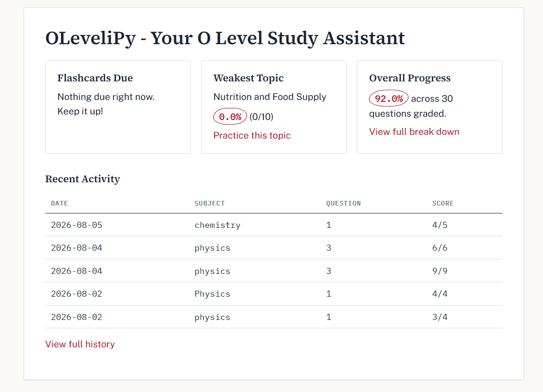This screenshot has height=392, width=543.
Task: Click the physics row with score 6/6
Action: point(274,248)
